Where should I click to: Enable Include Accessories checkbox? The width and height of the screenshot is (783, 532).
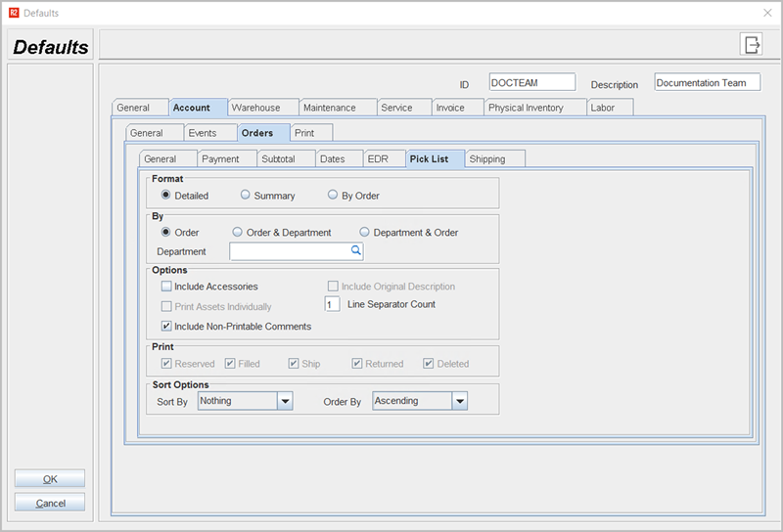[x=166, y=287]
